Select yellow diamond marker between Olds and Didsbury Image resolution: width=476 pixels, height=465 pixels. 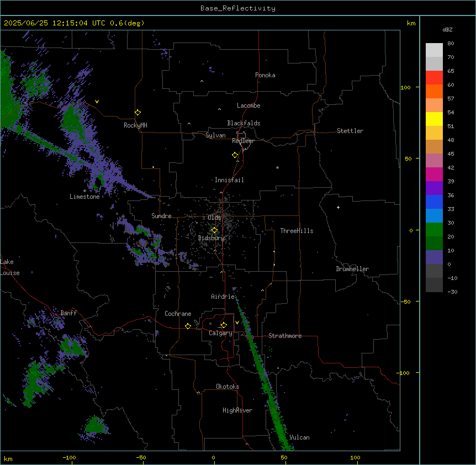pos(214,230)
